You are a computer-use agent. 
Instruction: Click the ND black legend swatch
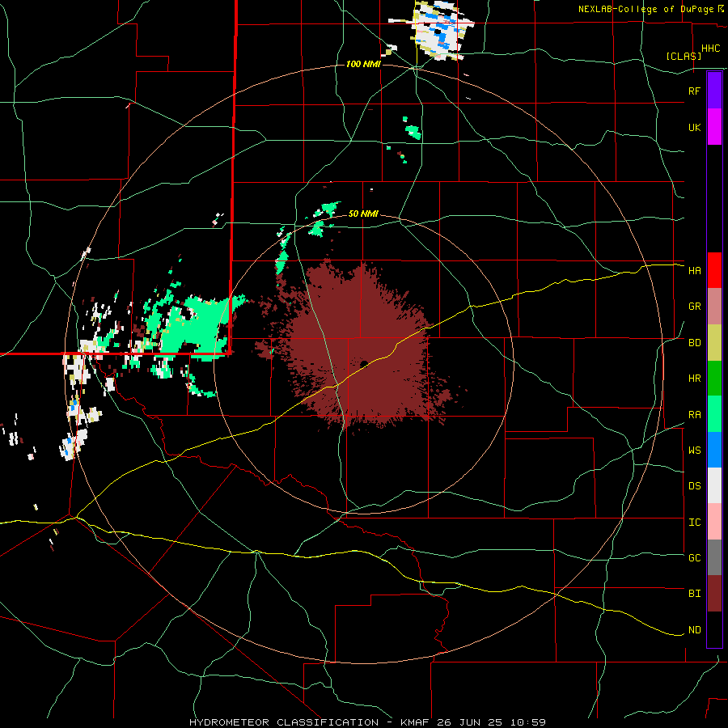(x=714, y=629)
